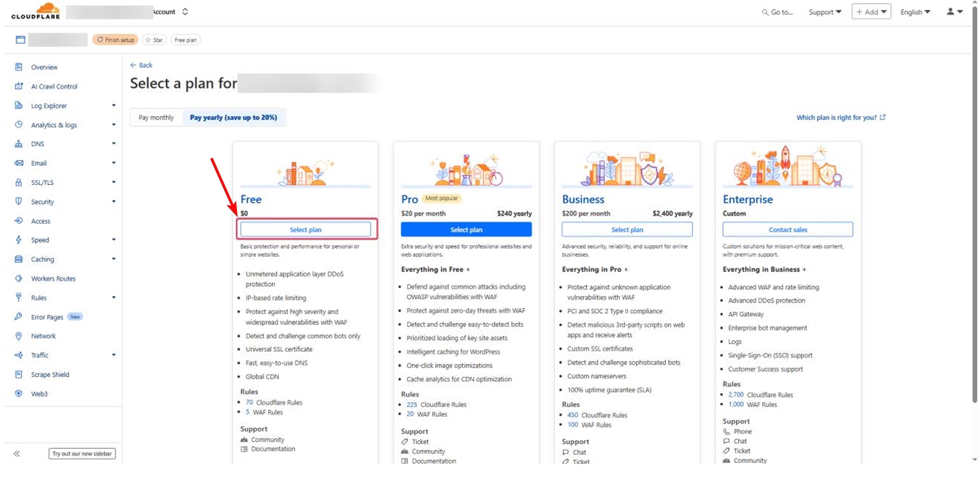Expand the Log Explorer submenu arrow
Image resolution: width=980 pixels, height=478 pixels.
[x=114, y=106]
